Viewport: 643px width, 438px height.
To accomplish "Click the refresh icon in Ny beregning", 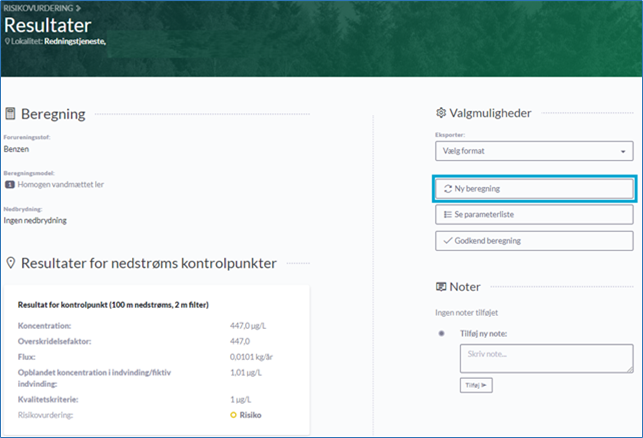I will pos(448,189).
